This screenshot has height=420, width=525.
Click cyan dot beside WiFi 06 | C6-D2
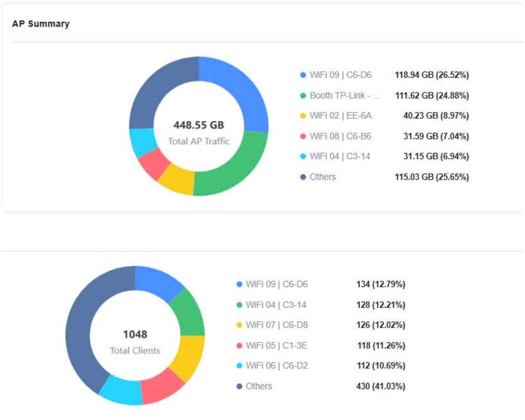point(239,366)
